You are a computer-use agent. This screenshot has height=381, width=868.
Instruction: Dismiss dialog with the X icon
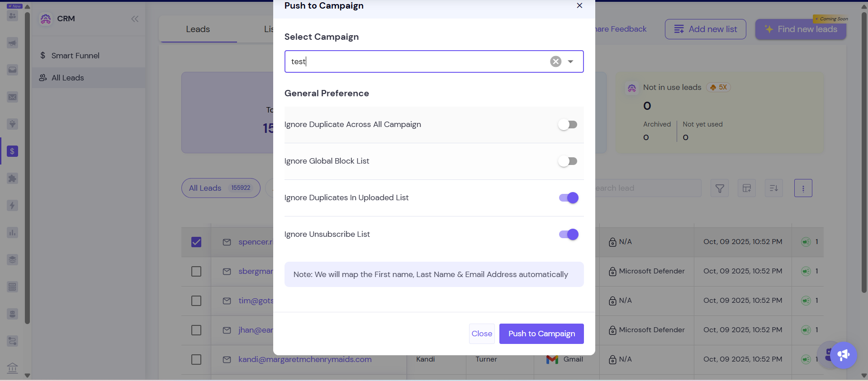tap(579, 6)
